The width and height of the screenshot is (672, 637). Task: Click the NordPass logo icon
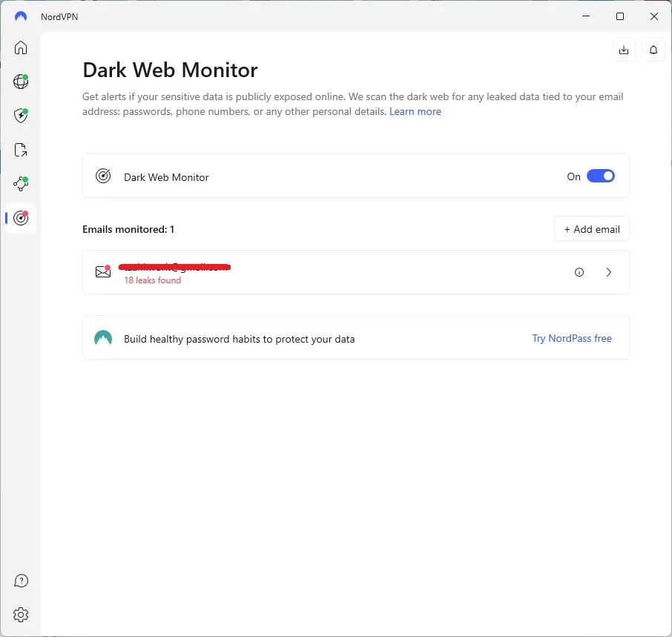click(x=103, y=338)
